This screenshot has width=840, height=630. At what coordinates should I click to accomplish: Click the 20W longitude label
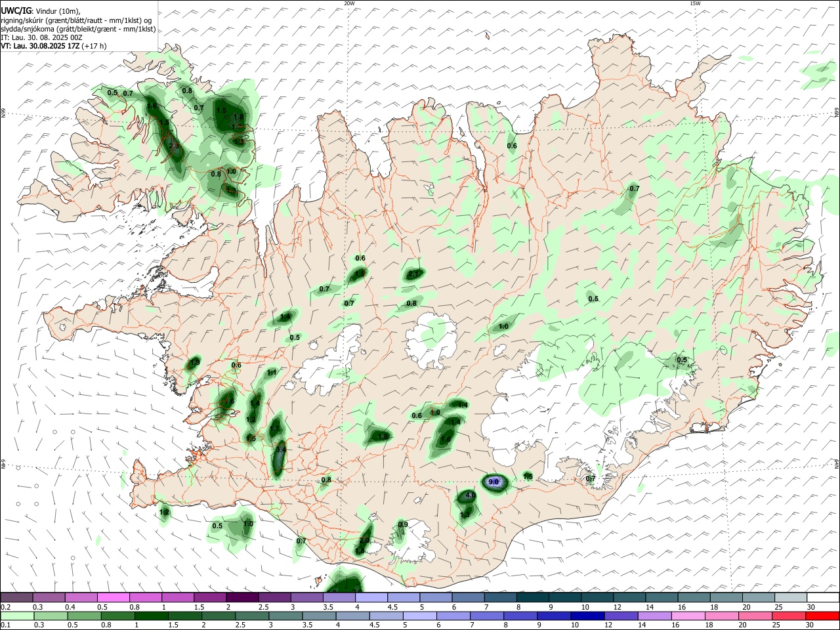(349, 3)
